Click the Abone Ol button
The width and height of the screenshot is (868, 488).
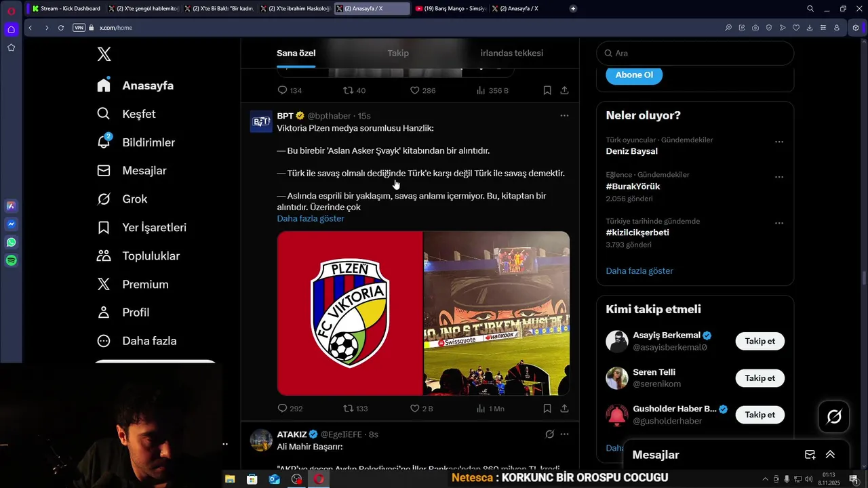(x=634, y=75)
